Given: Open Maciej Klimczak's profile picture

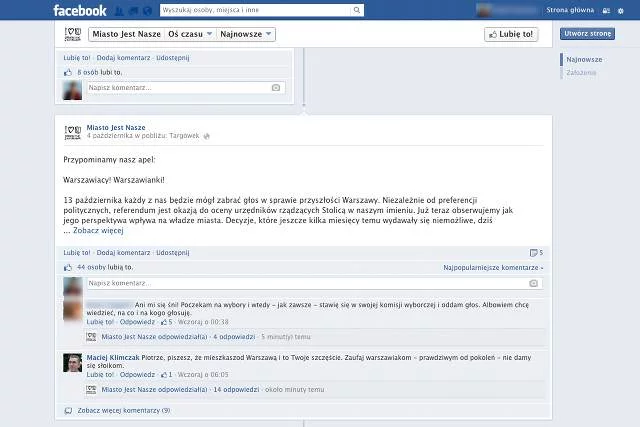Looking at the screenshot, I should [x=73, y=363].
